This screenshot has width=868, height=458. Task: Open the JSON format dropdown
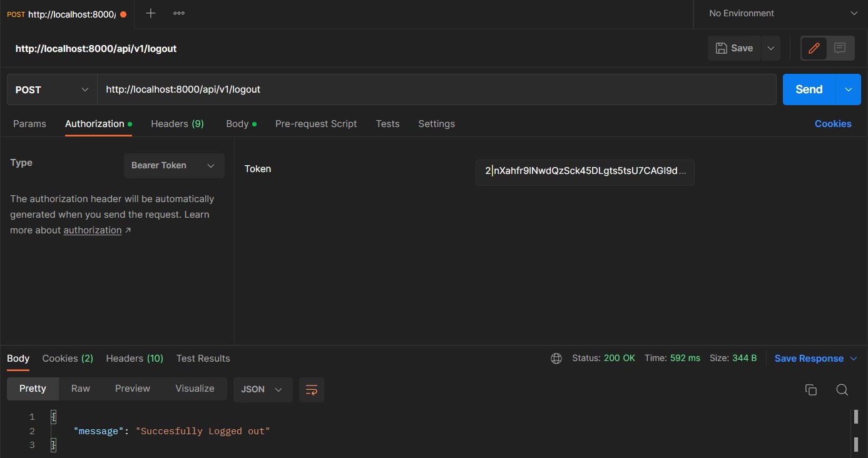click(x=262, y=389)
